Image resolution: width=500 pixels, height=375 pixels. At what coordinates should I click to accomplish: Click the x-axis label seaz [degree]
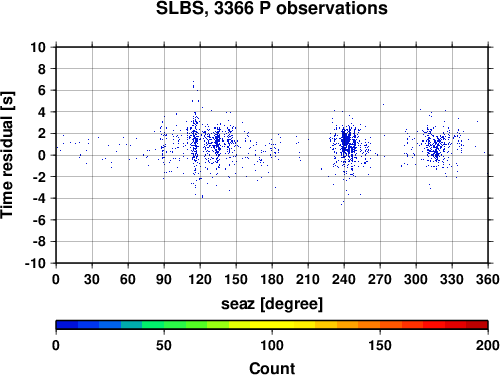click(x=272, y=304)
